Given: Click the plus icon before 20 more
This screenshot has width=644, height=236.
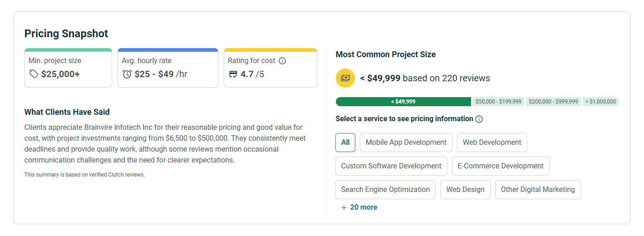Looking at the screenshot, I should click(344, 207).
